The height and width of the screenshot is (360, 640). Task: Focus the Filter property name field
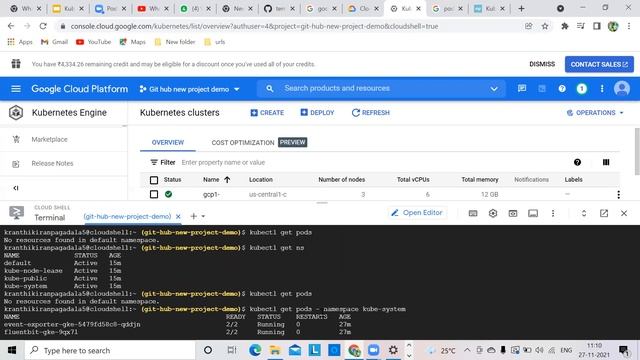point(223,162)
